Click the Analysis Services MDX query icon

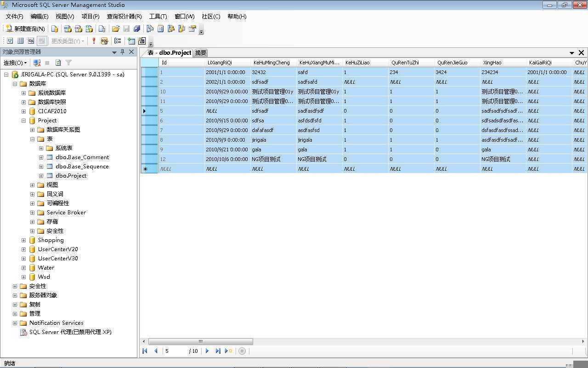coord(68,29)
